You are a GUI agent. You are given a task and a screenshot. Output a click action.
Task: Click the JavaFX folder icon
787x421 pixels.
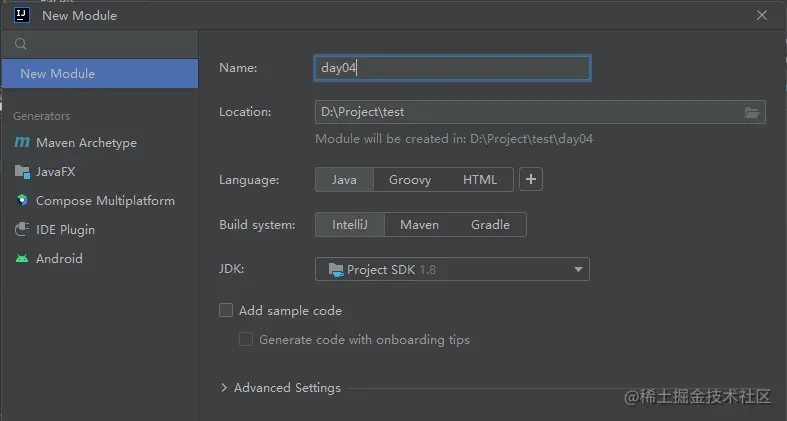tap(22, 172)
